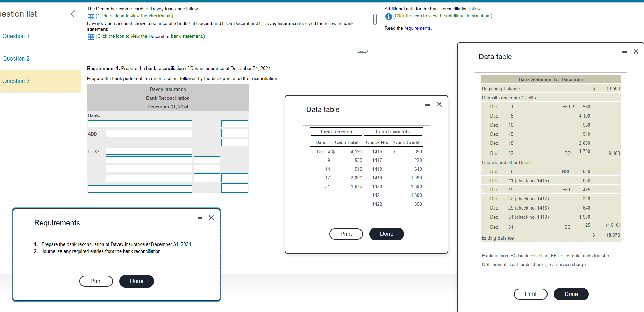Select Question 2 in the question list
Image resolution: width=644 pixels, height=312 pixels.
tap(16, 58)
